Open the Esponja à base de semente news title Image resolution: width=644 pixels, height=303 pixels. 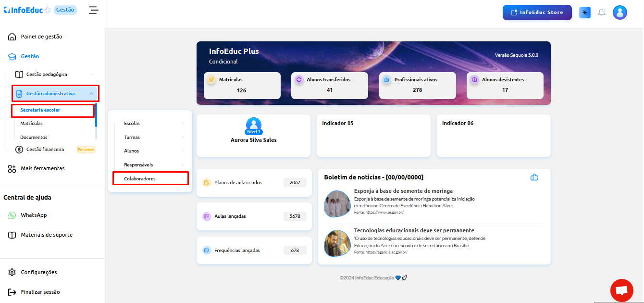click(403, 191)
